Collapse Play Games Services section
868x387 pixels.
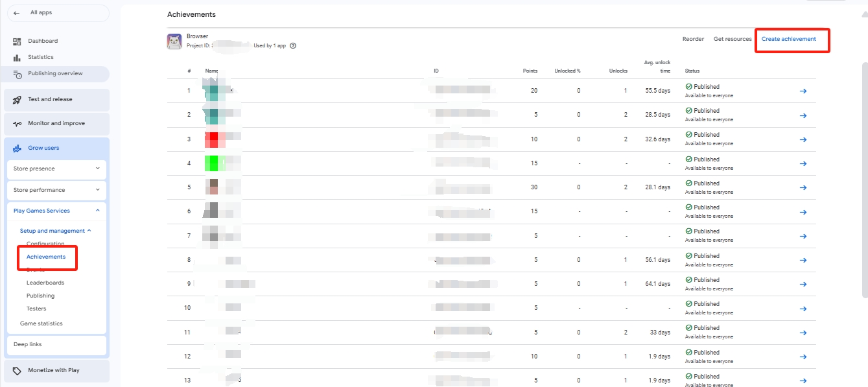(x=55, y=211)
